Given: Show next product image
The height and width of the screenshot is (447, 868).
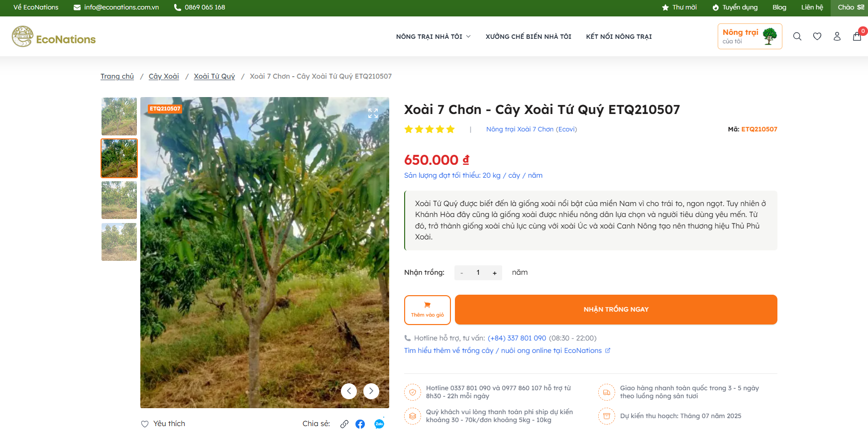Looking at the screenshot, I should 371,391.
